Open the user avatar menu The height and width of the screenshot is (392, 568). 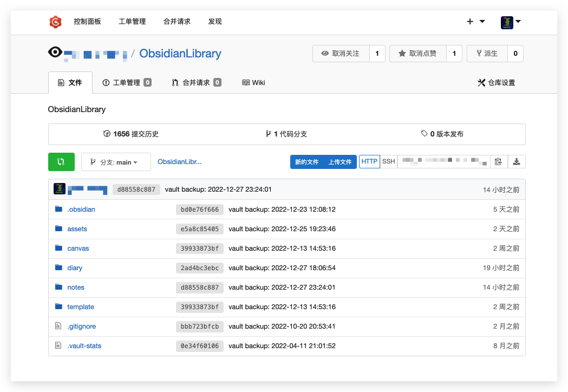point(511,22)
